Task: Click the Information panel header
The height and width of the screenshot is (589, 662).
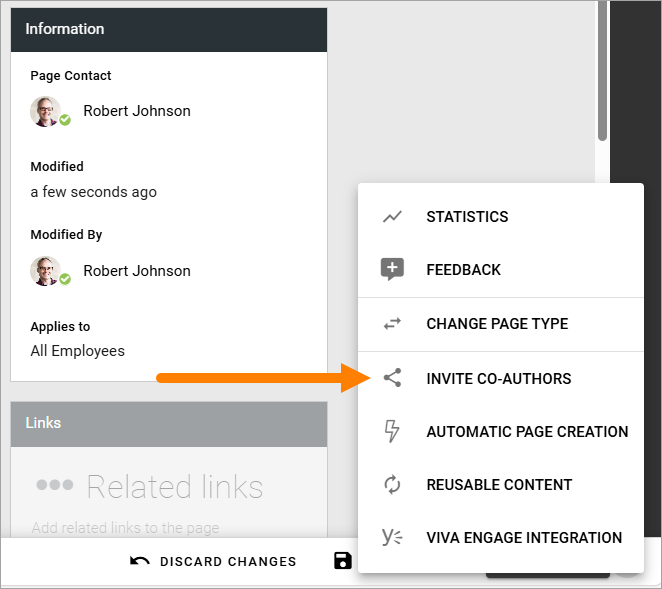Action: click(169, 30)
